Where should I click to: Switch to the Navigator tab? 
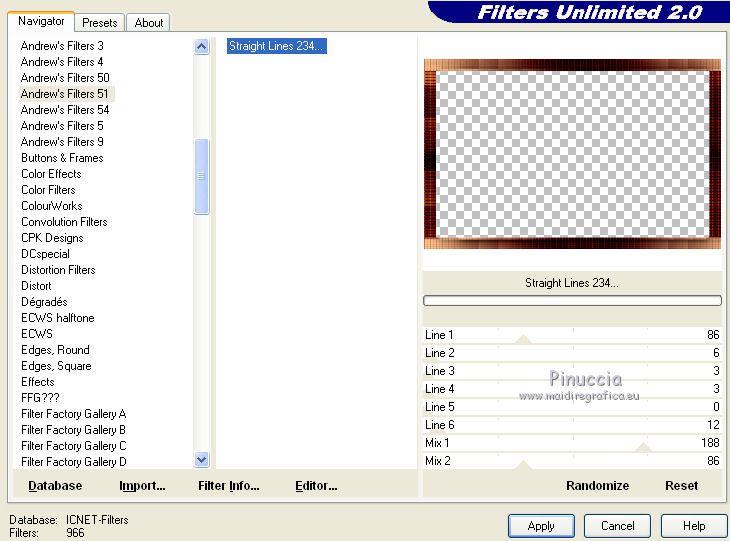[x=41, y=21]
